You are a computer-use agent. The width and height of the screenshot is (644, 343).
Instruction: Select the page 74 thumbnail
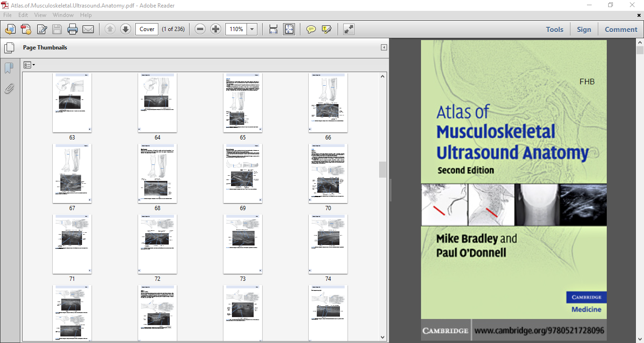tap(328, 244)
